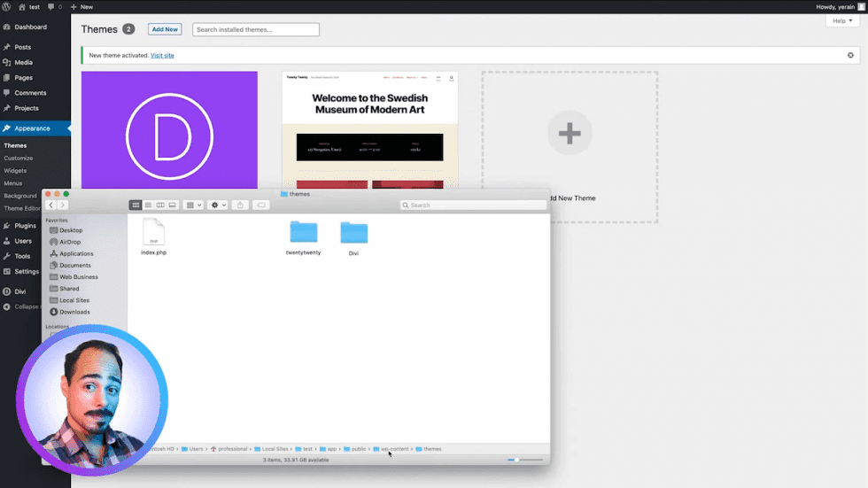Open the Finder gear action dropdown
This screenshot has width=868, height=488.
(x=218, y=205)
